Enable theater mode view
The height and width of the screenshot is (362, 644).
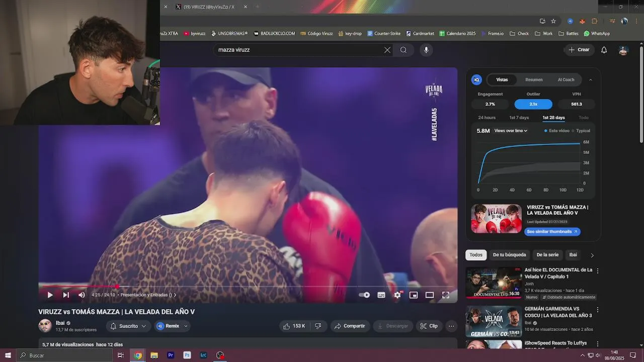430,295
